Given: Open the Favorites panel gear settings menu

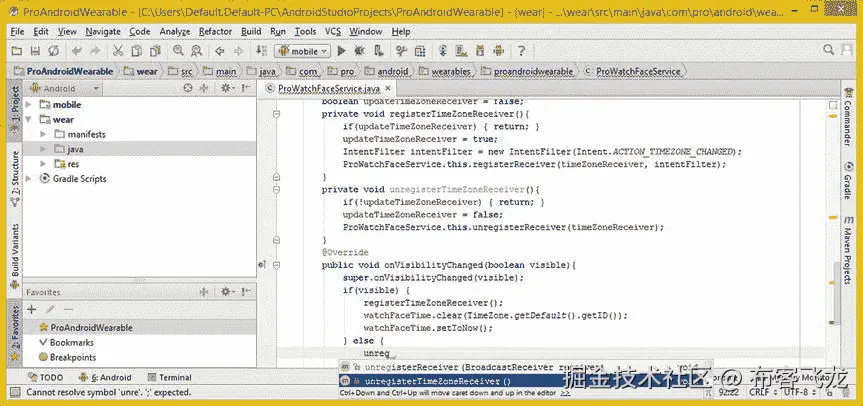Looking at the screenshot, I should point(227,292).
